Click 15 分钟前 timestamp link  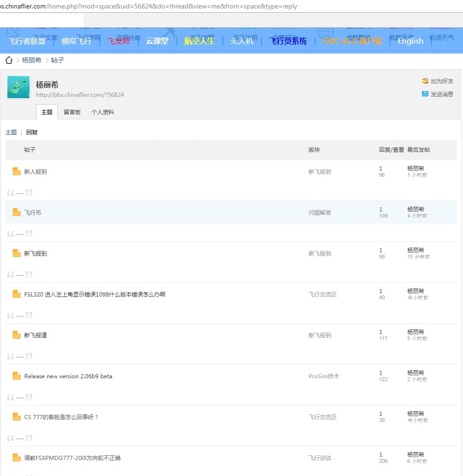(418, 257)
